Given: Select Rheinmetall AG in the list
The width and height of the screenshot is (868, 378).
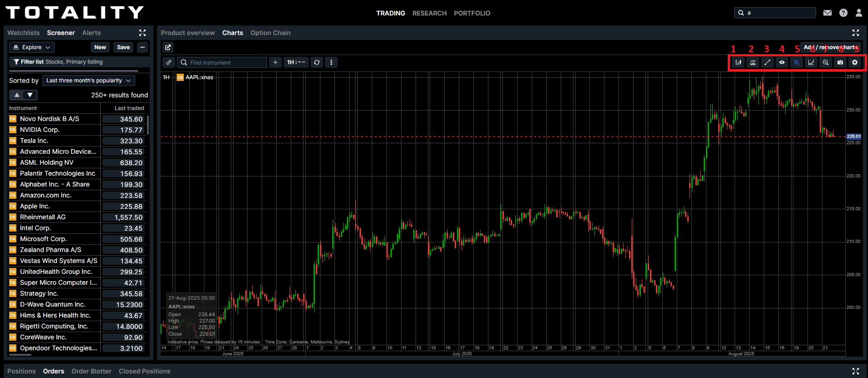Looking at the screenshot, I should pos(77,217).
